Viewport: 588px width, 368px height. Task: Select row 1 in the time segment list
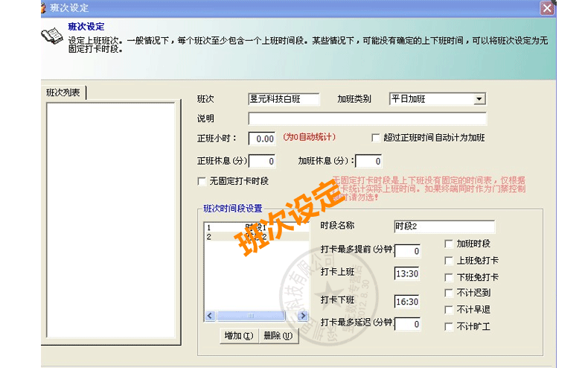[x=257, y=227]
